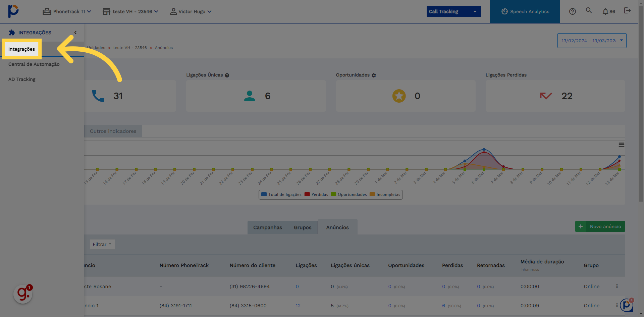Click the person icon on Ligações Únicas card
The width and height of the screenshot is (644, 317).
click(x=250, y=96)
